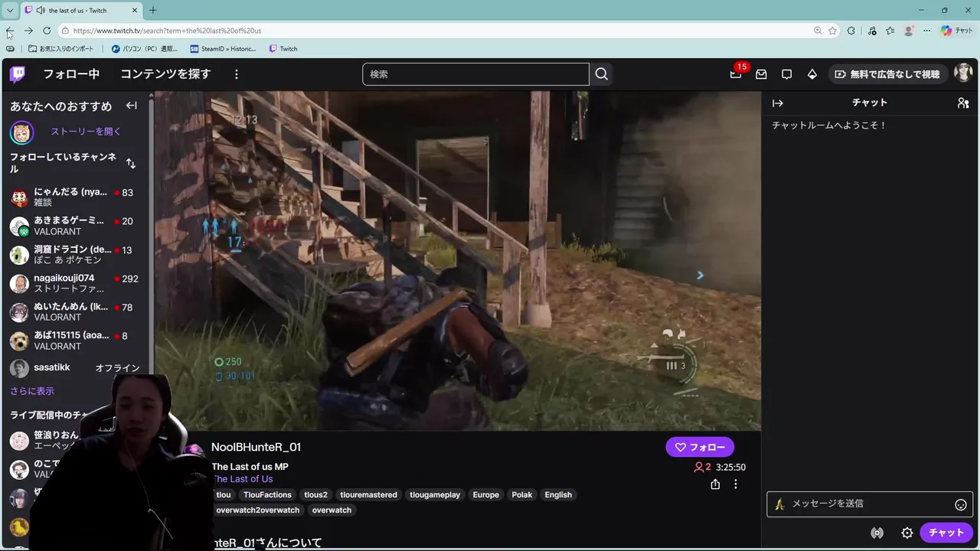Screen dimensions: 980x551
Task: Open top navigation more options dots
Action: click(x=237, y=74)
